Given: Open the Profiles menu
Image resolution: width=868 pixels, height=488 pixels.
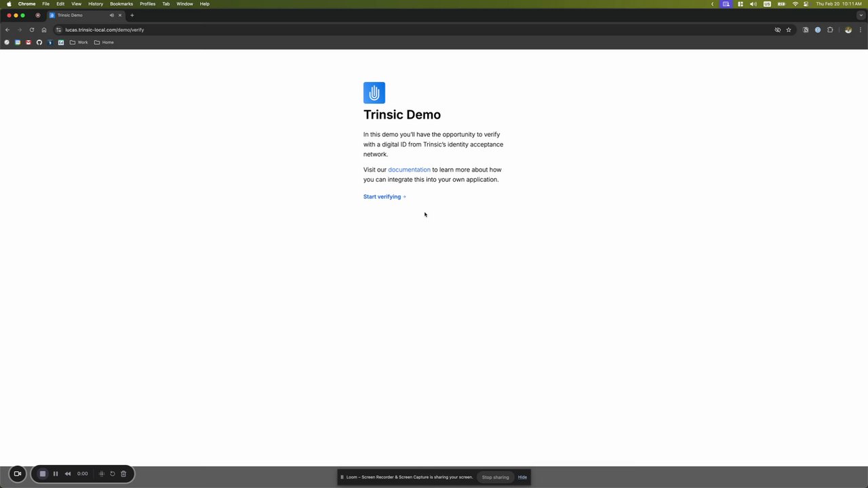Looking at the screenshot, I should pos(148,4).
